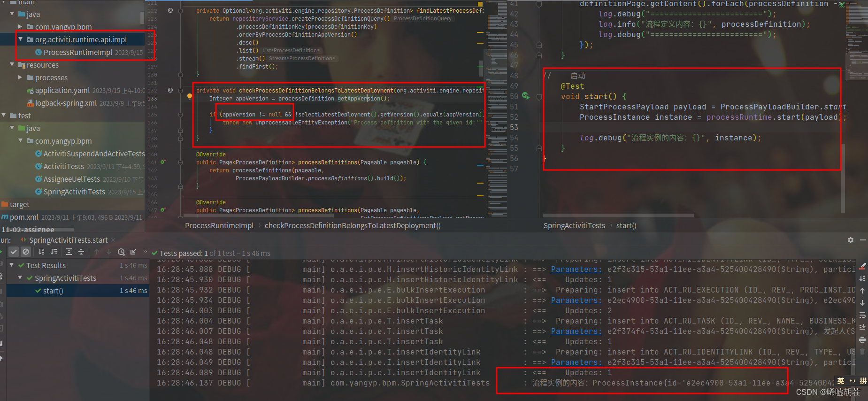Collapse the Test Results node
The height and width of the screenshot is (401, 868).
pos(12,265)
